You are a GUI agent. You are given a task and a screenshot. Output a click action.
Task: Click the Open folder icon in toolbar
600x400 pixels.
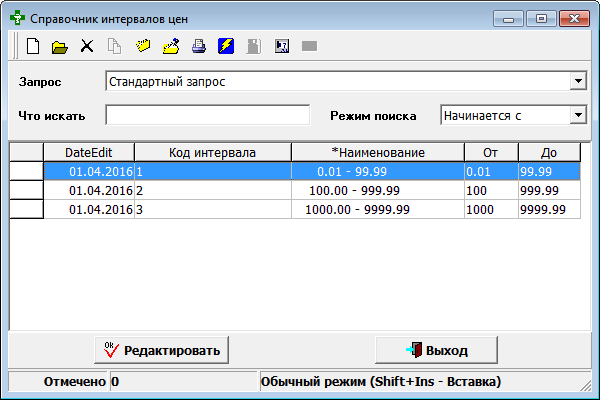point(59,46)
